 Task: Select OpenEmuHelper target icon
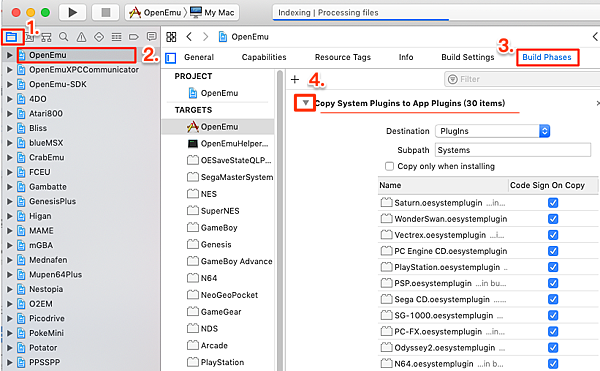click(x=193, y=144)
